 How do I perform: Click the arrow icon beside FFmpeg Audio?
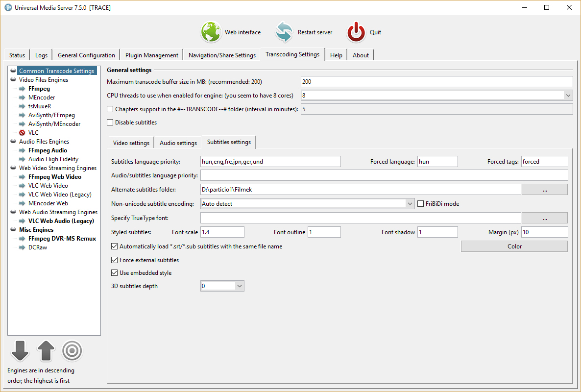pyautogui.click(x=22, y=150)
